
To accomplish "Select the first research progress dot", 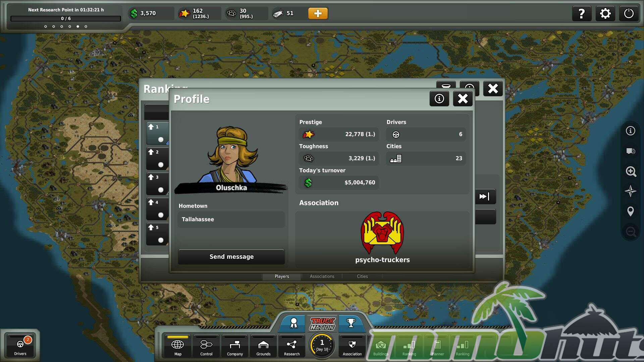I will (46, 26).
